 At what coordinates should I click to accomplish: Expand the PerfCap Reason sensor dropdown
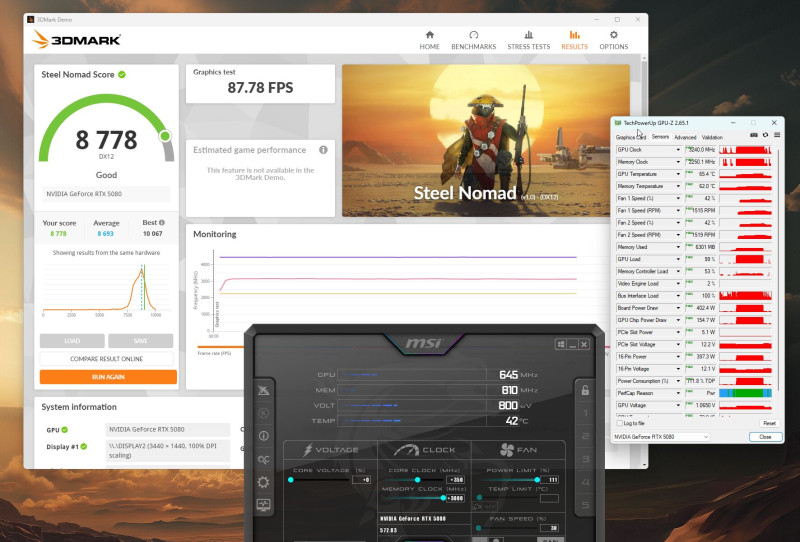pyautogui.click(x=678, y=393)
